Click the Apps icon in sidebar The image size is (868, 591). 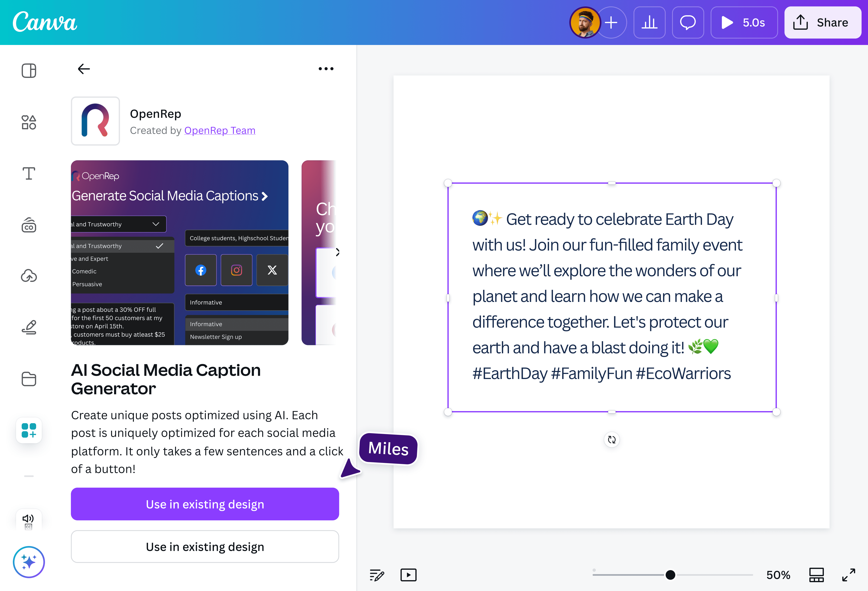tap(29, 430)
